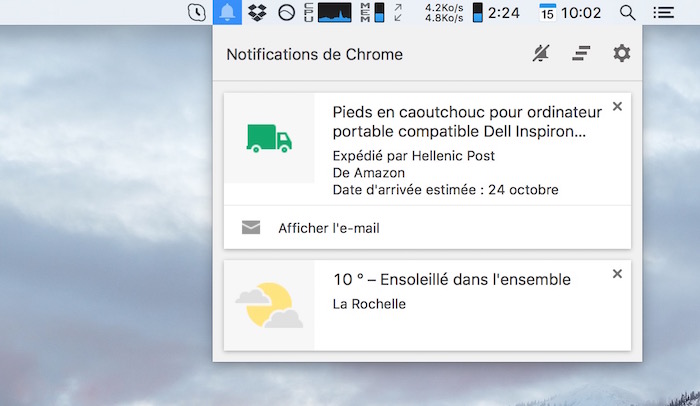This screenshot has height=406, width=700.
Task: Toggle Do Not Disturb crossed-bell icon
Action: point(541,54)
